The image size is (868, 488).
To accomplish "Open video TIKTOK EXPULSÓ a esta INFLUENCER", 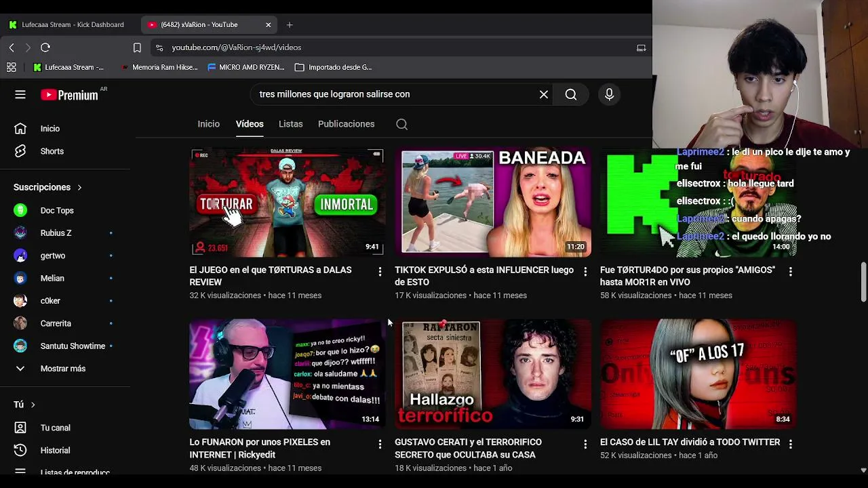I will pos(484,276).
